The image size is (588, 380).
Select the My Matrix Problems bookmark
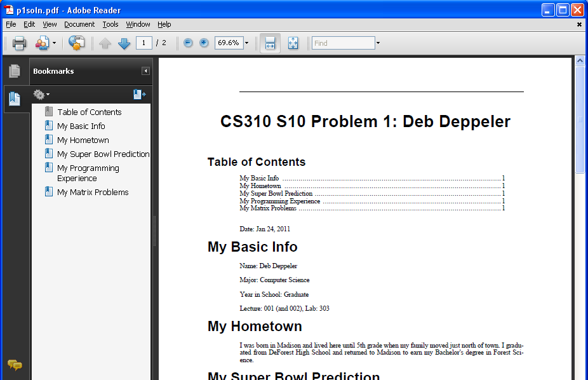click(x=92, y=192)
